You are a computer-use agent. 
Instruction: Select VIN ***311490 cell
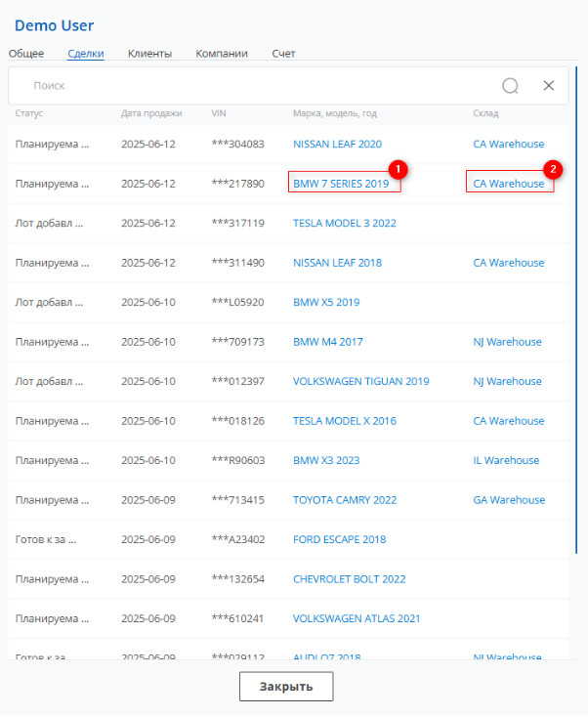237,263
